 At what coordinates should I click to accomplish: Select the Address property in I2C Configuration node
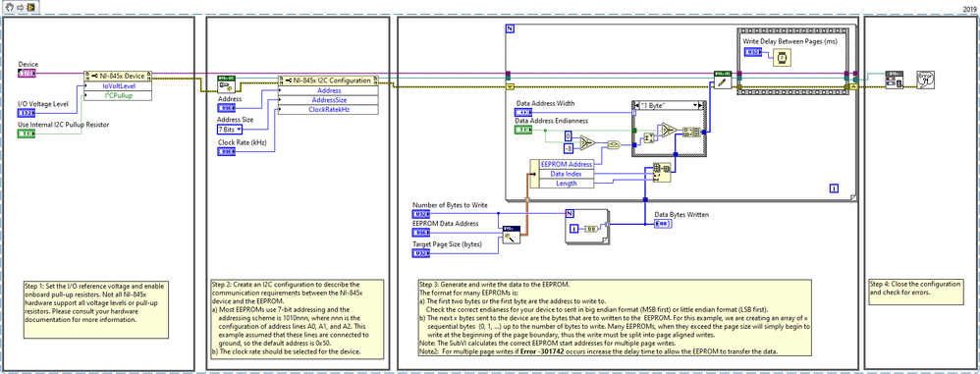click(328, 90)
